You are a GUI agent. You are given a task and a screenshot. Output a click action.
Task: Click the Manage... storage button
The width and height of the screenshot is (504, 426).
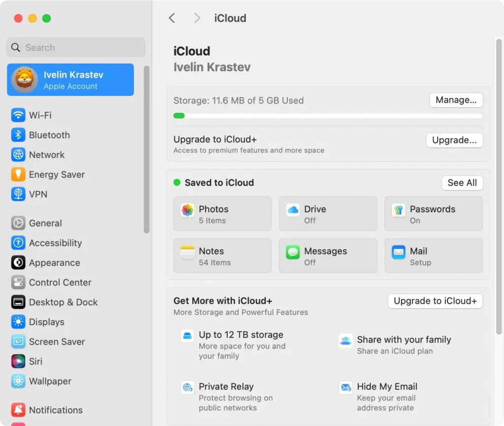click(456, 100)
